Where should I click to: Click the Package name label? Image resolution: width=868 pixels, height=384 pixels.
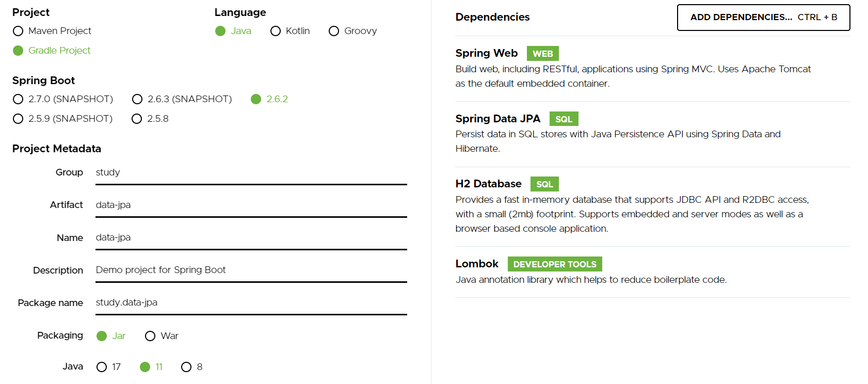coord(51,303)
